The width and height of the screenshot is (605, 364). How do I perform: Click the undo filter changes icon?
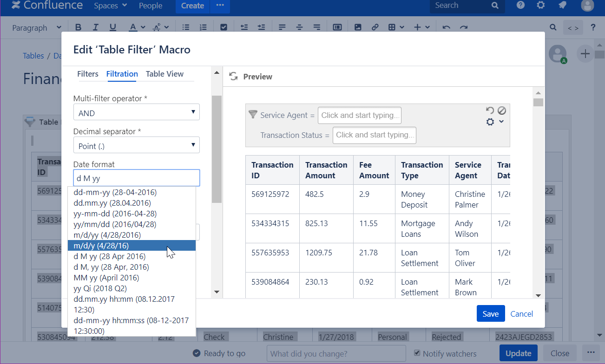pyautogui.click(x=490, y=110)
